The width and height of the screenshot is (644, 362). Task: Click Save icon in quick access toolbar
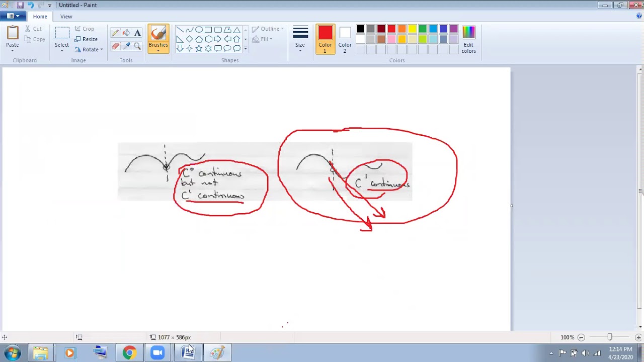click(20, 5)
